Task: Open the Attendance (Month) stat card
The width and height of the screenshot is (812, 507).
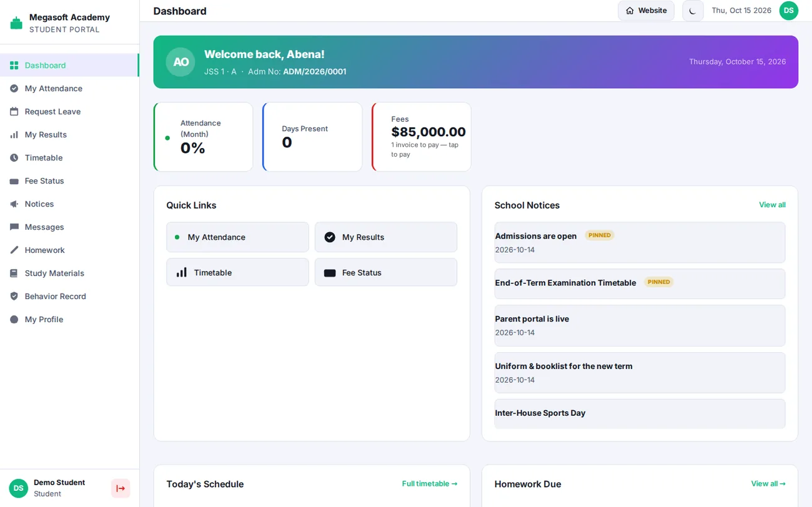Action: point(204,137)
